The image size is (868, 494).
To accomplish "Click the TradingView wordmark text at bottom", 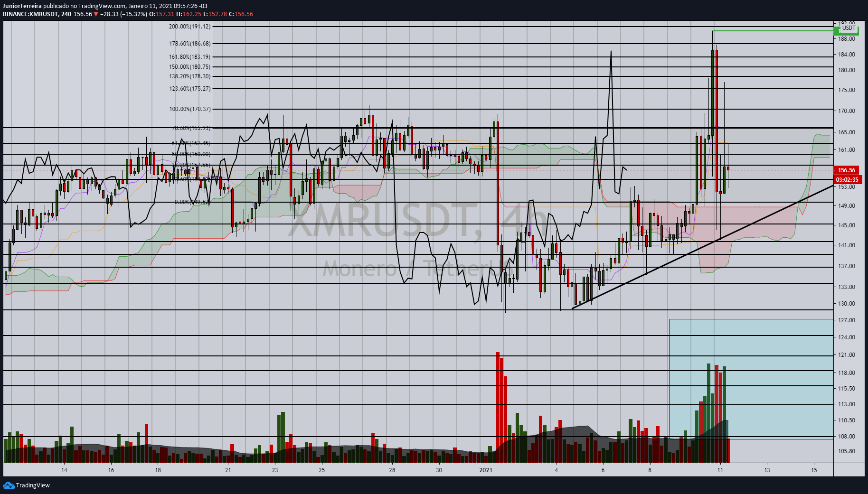I will (x=33, y=485).
